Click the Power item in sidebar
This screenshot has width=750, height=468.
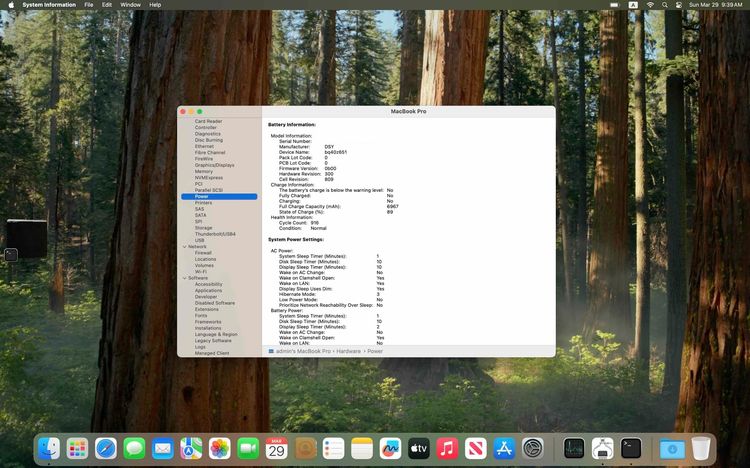(219, 197)
